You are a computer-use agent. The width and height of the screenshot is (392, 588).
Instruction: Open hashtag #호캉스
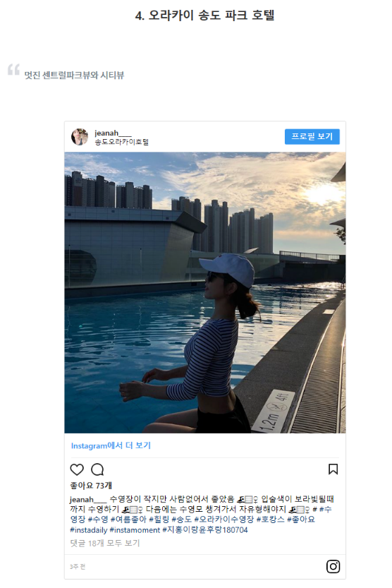(270, 520)
